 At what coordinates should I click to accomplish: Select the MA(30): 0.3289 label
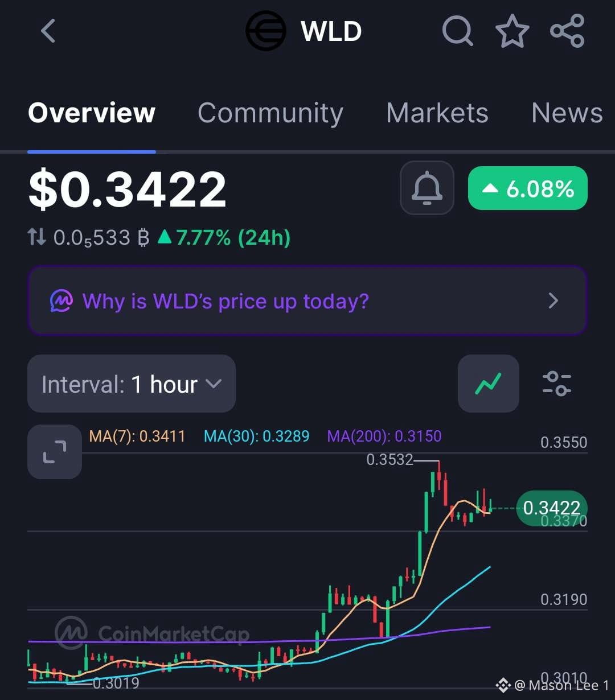click(257, 437)
